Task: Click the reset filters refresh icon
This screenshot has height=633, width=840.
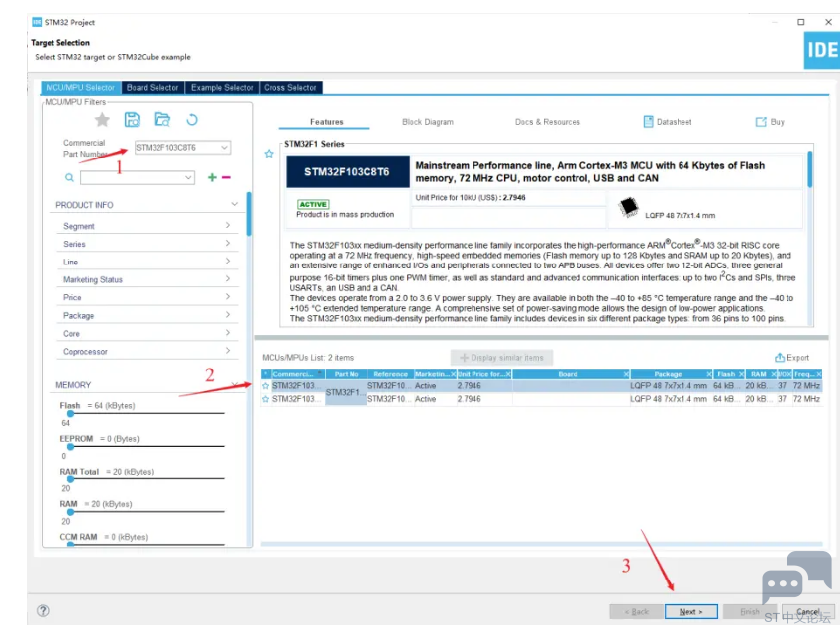Action: point(192,120)
